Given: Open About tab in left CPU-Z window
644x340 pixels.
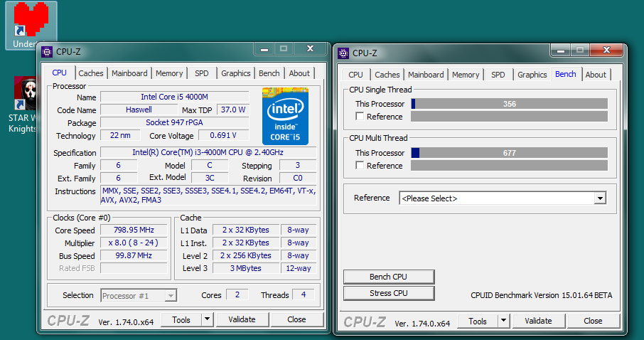Looking at the screenshot, I should 299,73.
